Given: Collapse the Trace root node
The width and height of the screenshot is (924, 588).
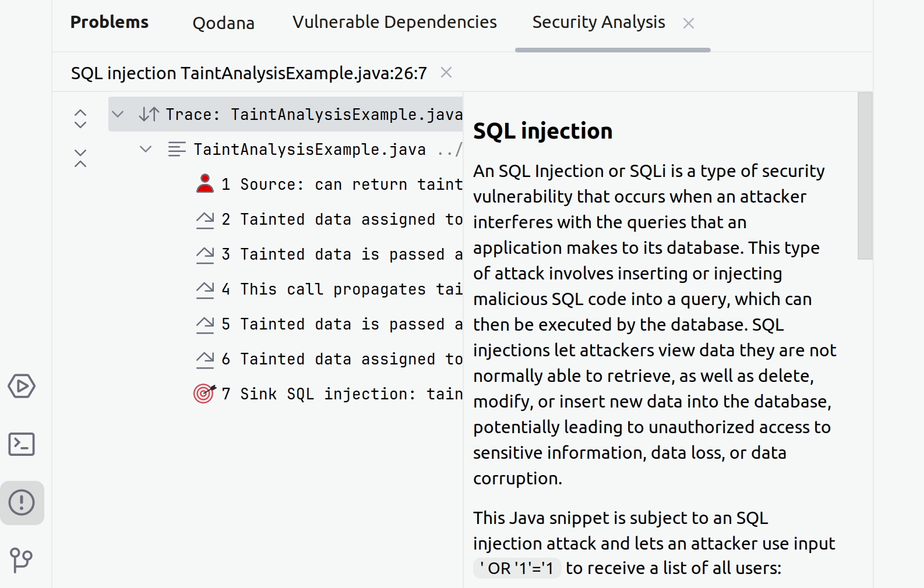Looking at the screenshot, I should (118, 114).
